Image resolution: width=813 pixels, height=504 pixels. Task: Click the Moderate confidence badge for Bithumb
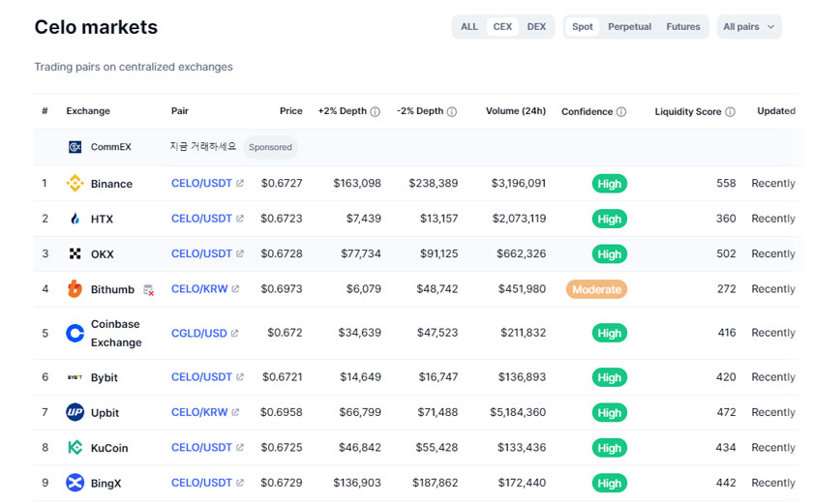[x=596, y=289]
